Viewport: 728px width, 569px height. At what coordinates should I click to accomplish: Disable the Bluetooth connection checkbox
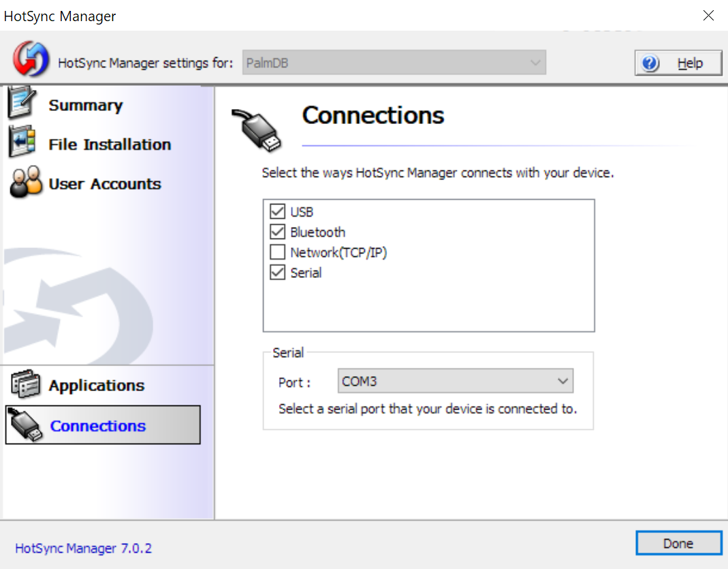pyautogui.click(x=277, y=232)
